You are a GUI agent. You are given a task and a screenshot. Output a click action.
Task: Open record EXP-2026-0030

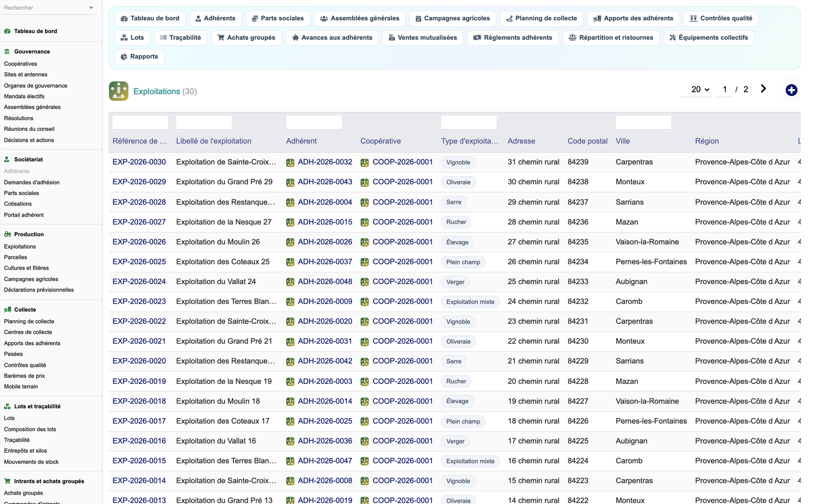coord(139,162)
